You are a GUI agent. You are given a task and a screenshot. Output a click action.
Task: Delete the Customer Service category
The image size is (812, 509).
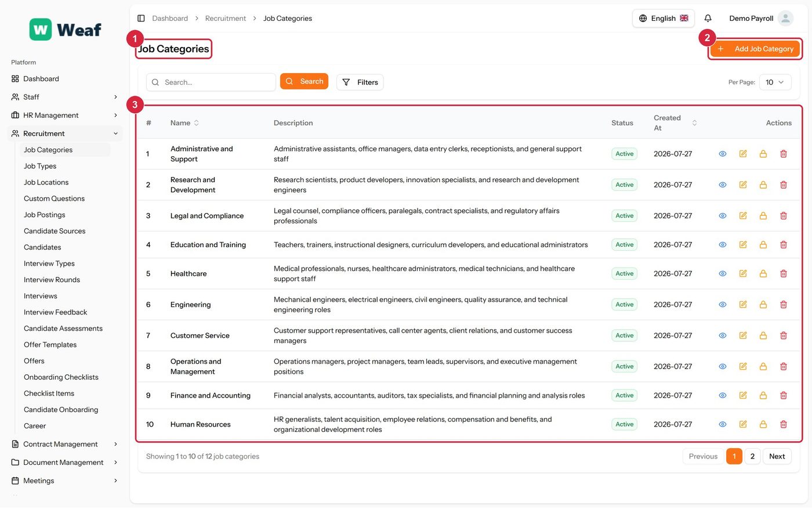coord(784,336)
